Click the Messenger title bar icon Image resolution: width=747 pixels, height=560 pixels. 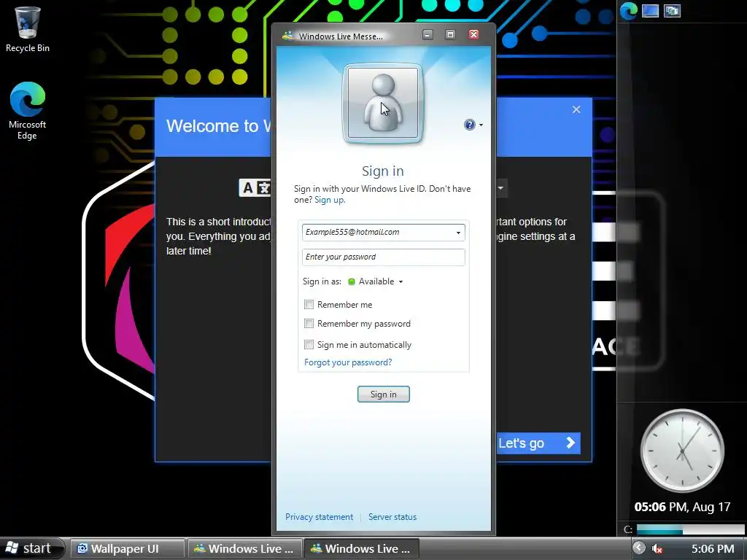click(x=287, y=36)
